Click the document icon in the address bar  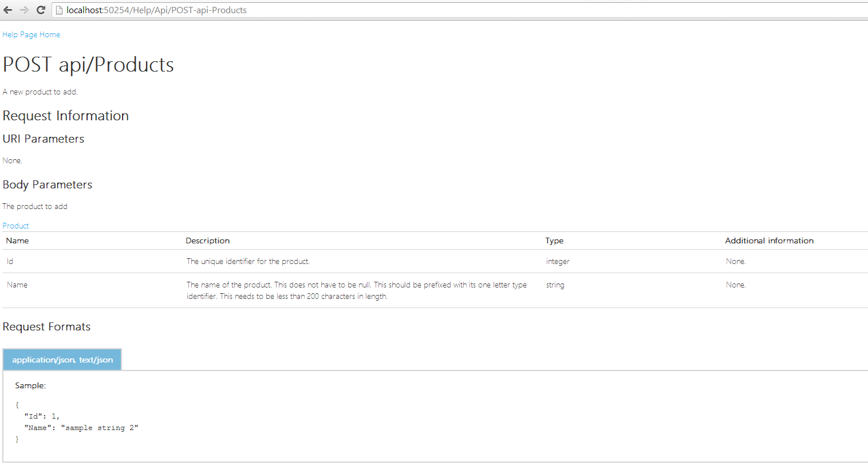(x=59, y=10)
